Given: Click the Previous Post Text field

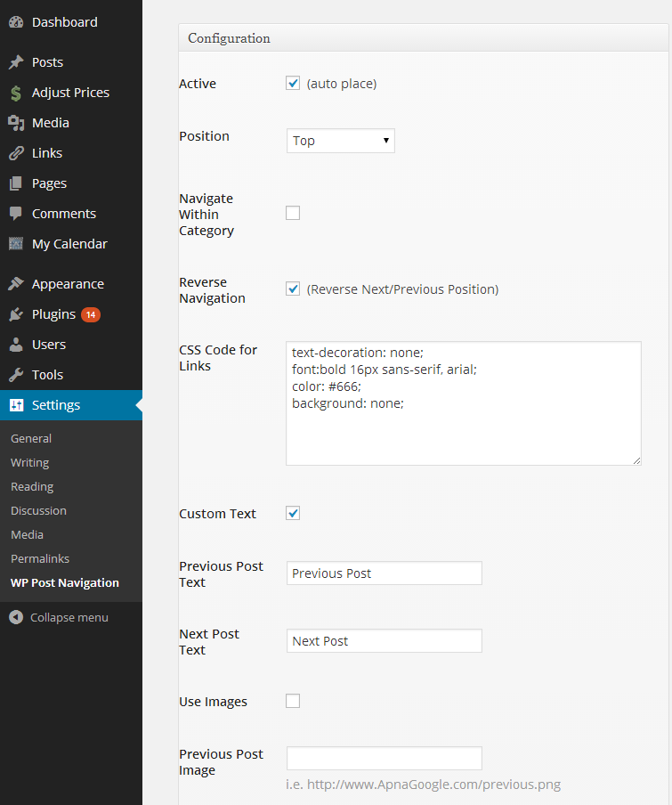Looking at the screenshot, I should [x=384, y=573].
